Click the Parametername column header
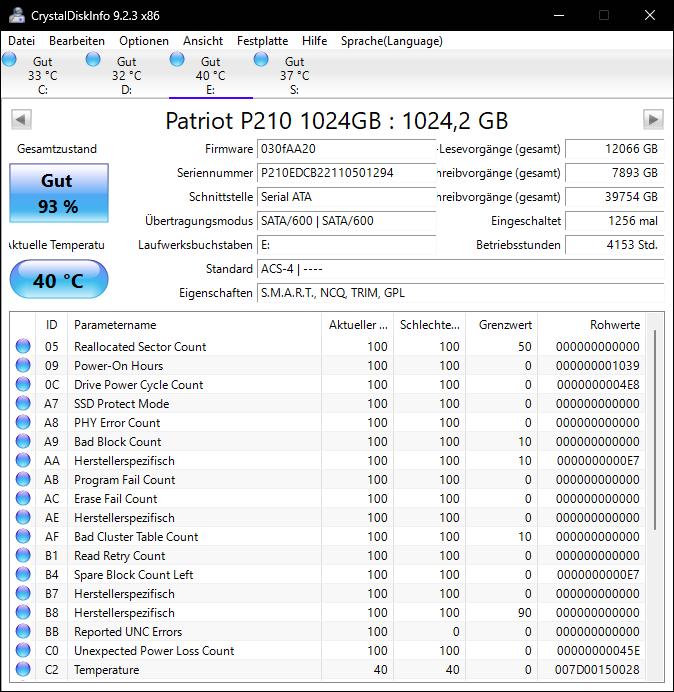The image size is (674, 692). pos(194,325)
